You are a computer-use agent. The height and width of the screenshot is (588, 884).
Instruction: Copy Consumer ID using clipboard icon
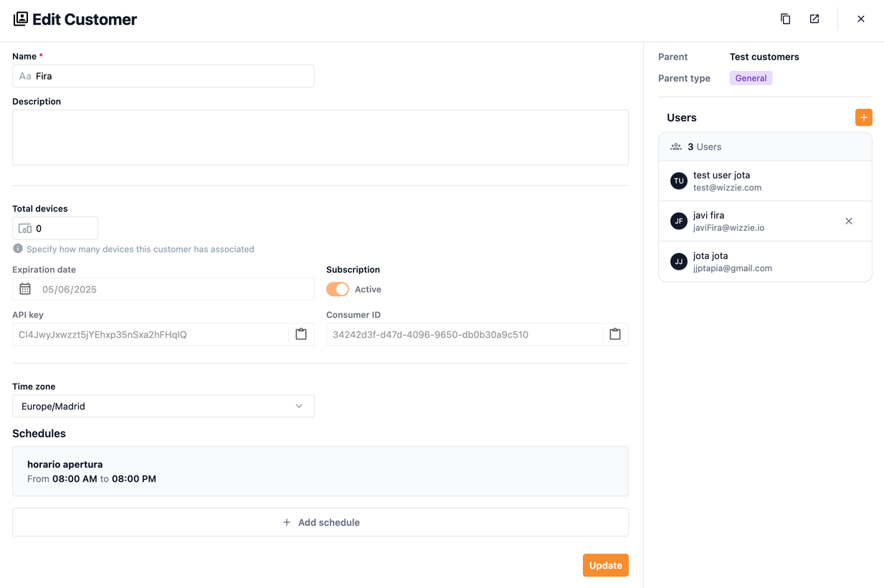614,335
